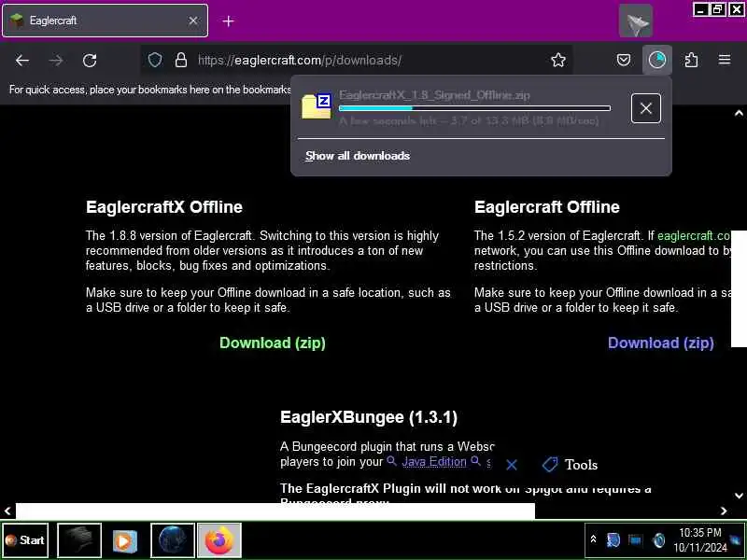This screenshot has width=747, height=560.
Task: Select the Eaglercraft browser tab
Action: [105, 21]
